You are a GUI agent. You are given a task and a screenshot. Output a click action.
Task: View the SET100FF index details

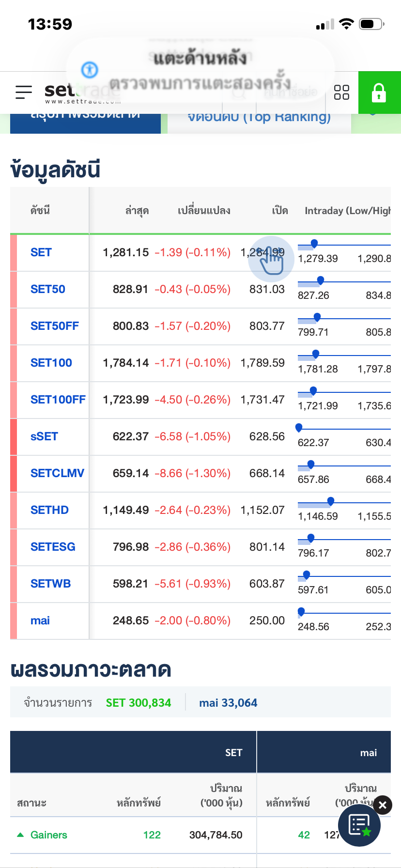tap(58, 400)
